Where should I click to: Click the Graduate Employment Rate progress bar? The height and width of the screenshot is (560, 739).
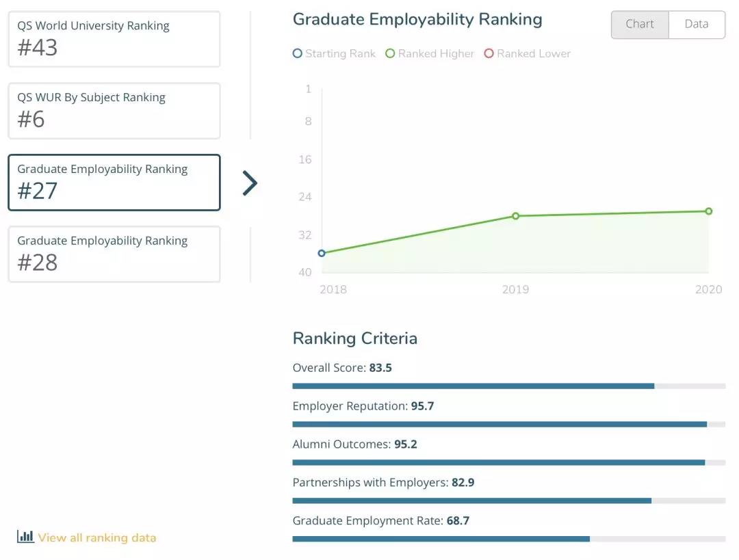tap(508, 539)
